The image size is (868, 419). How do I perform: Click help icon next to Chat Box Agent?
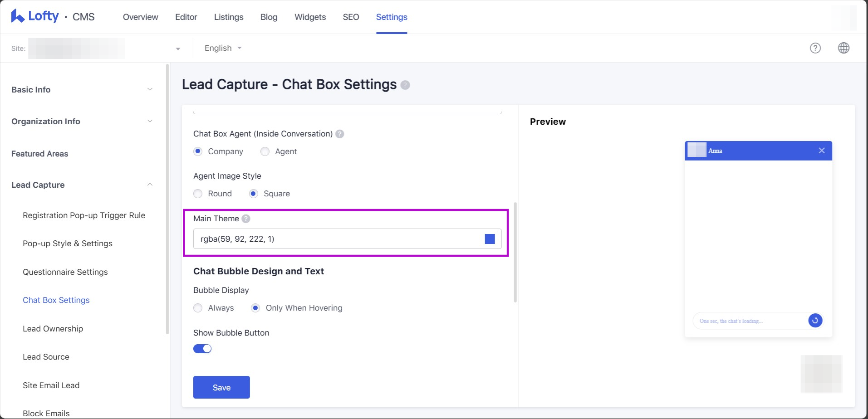tap(339, 134)
